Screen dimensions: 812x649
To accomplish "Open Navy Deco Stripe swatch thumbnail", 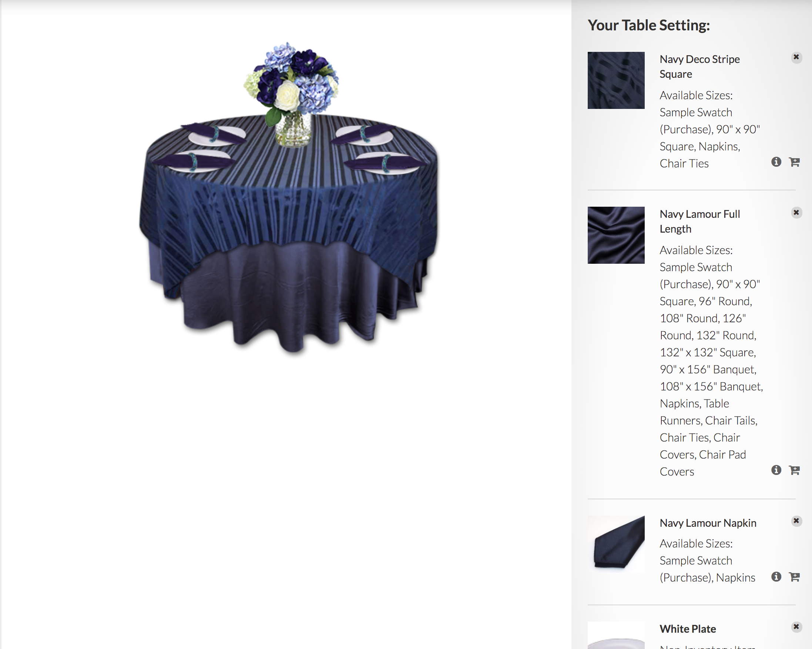I will click(616, 80).
